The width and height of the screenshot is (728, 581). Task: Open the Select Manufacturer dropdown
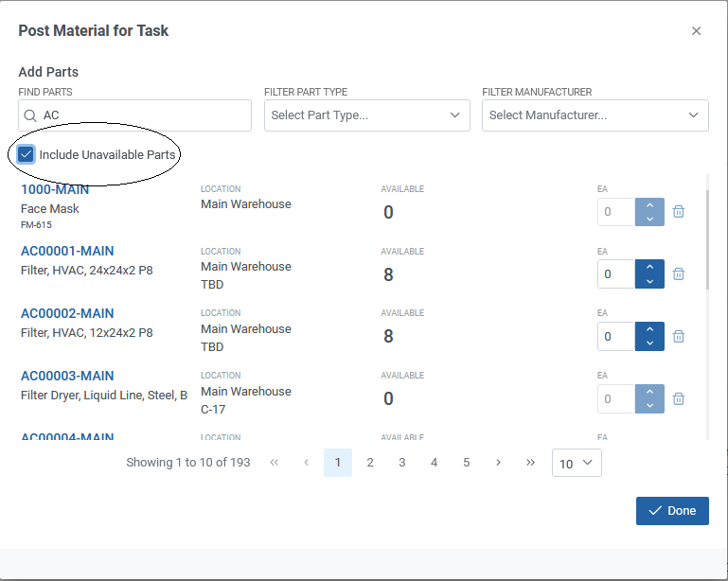[595, 115]
